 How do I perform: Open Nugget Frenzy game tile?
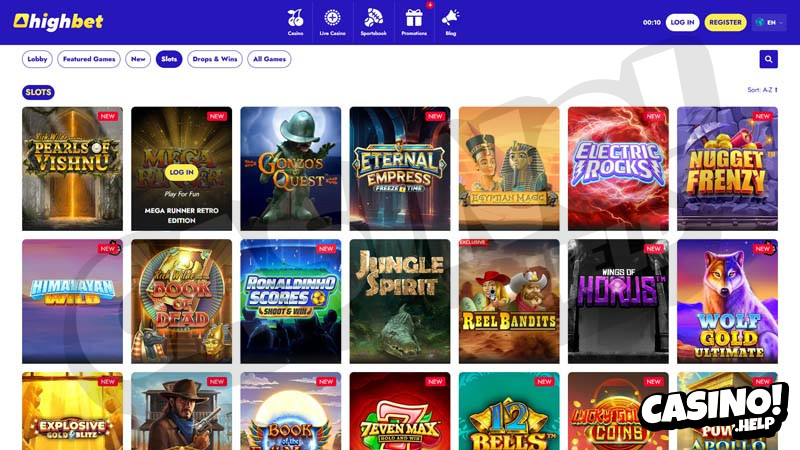[x=728, y=169]
